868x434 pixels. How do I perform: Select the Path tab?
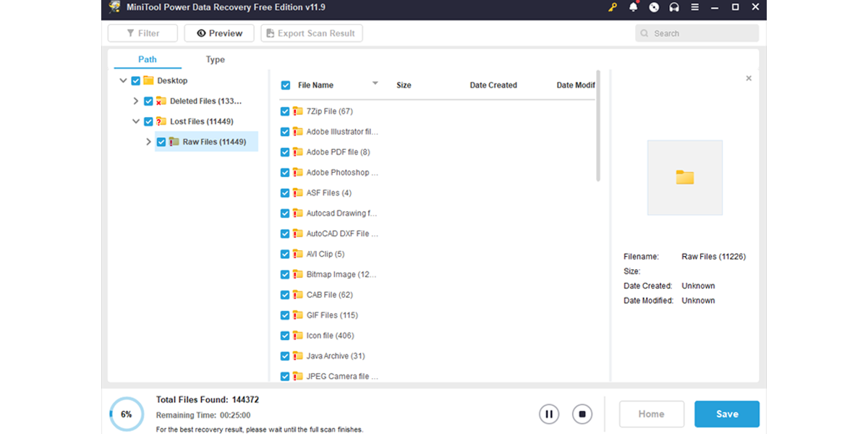coord(147,59)
